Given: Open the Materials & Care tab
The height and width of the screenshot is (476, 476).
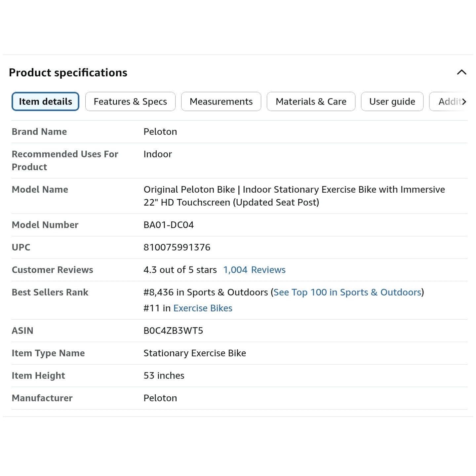Looking at the screenshot, I should tap(311, 101).
